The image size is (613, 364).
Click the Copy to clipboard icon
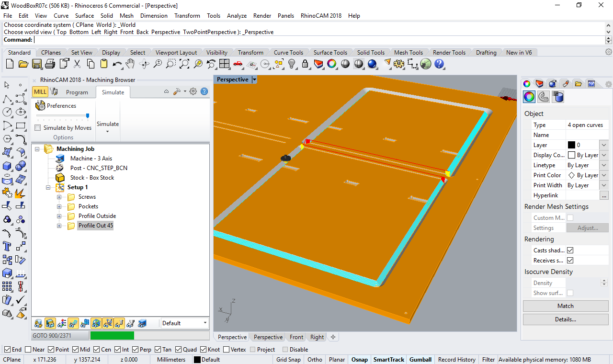click(91, 64)
